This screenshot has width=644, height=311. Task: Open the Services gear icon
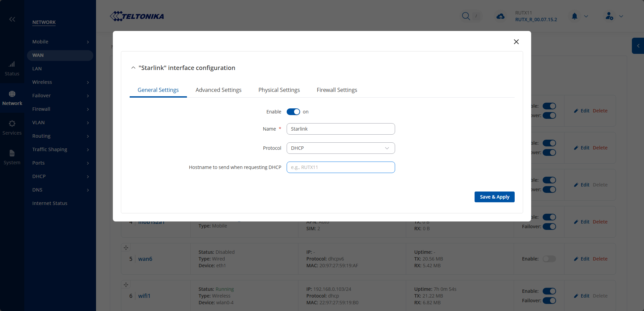(12, 124)
